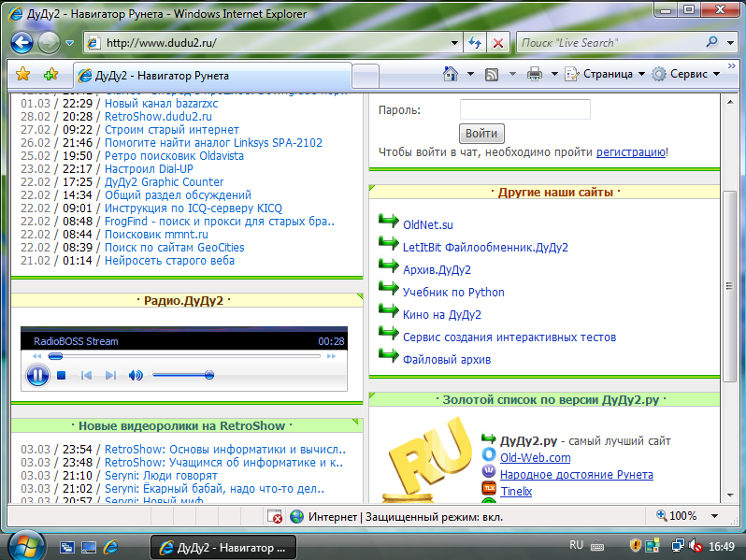Image resolution: width=746 pixels, height=560 pixels.
Task: Refresh the current page
Action: (475, 43)
